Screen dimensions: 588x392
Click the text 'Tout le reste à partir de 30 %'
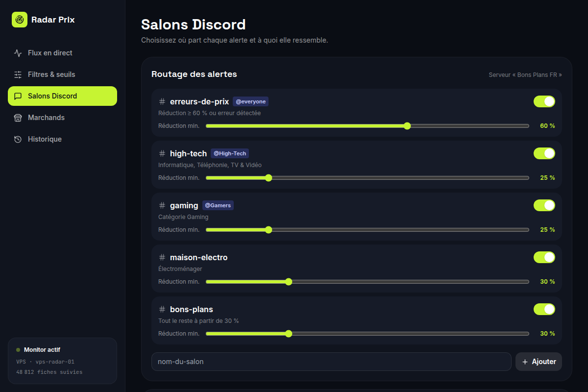click(198, 321)
